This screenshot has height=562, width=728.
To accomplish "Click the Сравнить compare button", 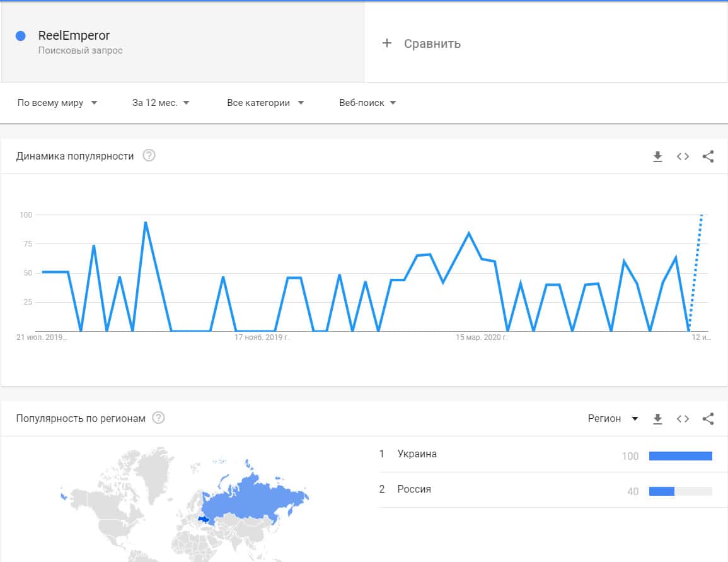I will [x=432, y=44].
